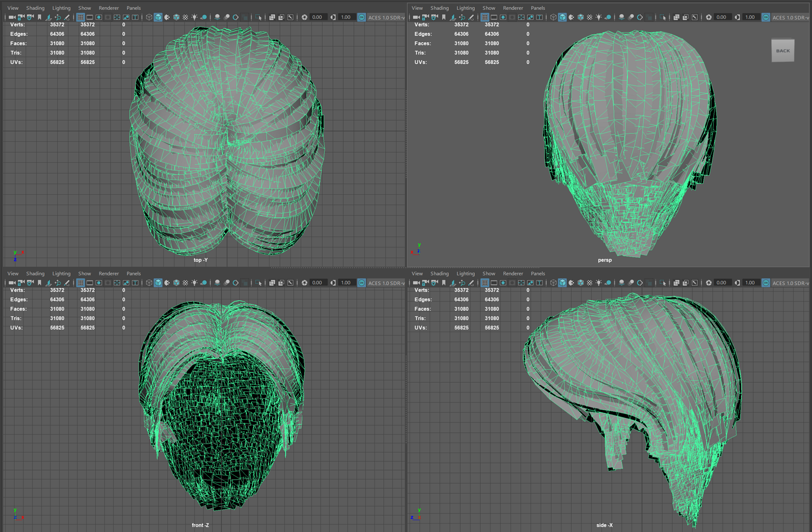Click the BACK face of the view cube
The image size is (812, 532).
(x=783, y=51)
